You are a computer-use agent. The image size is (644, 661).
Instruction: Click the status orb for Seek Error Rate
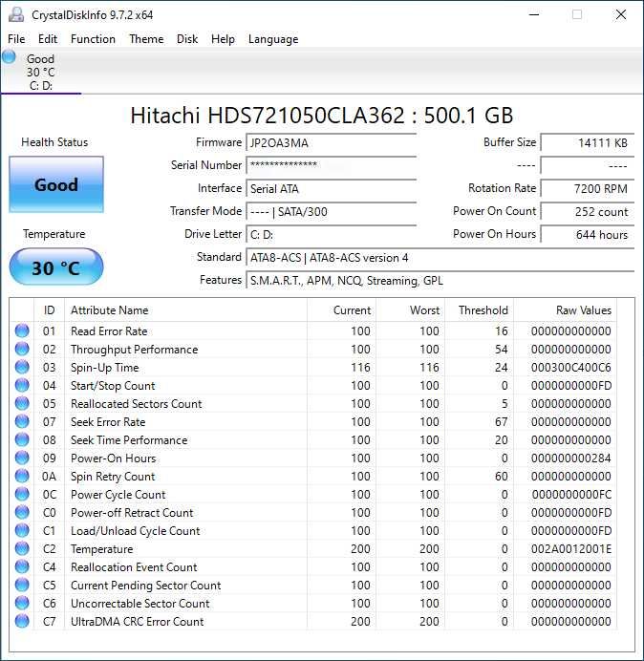pyautogui.click(x=22, y=421)
